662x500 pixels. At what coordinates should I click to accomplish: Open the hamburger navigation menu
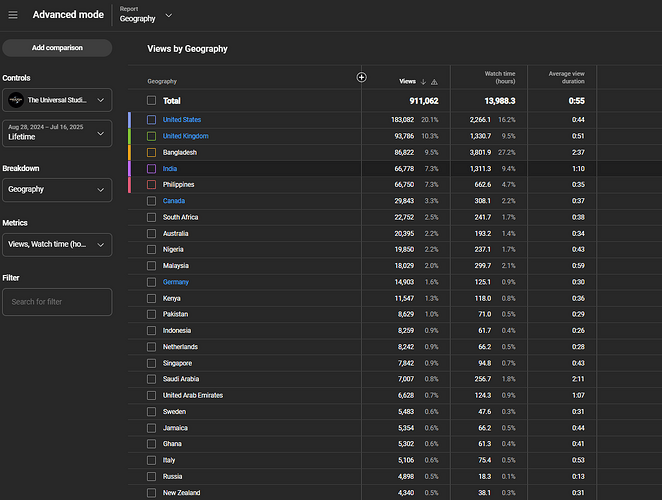click(13, 15)
